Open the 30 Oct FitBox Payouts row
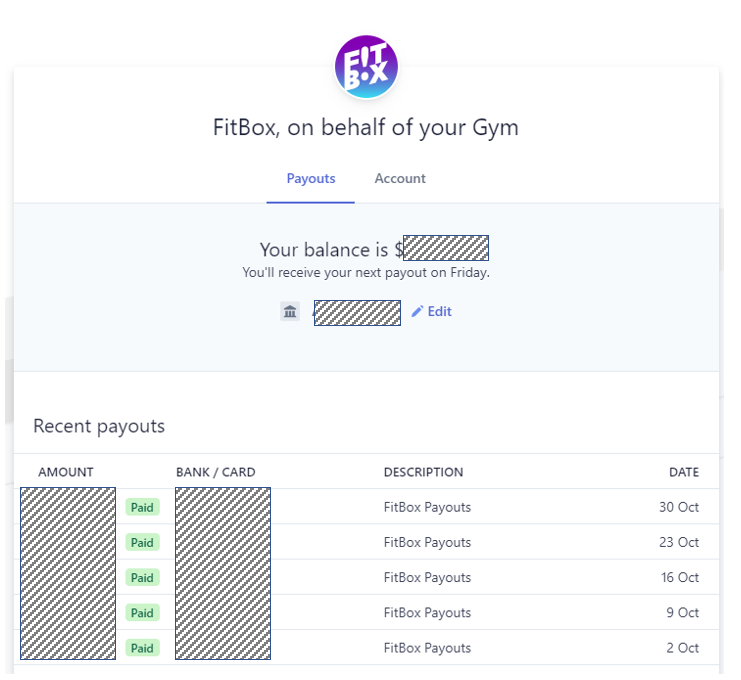This screenshot has width=741, height=680. [x=366, y=507]
